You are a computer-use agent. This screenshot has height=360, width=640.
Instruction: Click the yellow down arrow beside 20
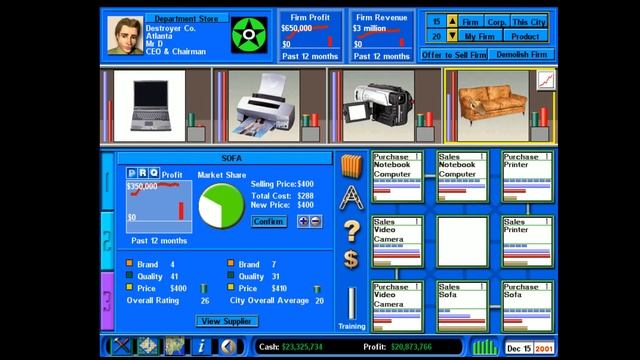(452, 36)
